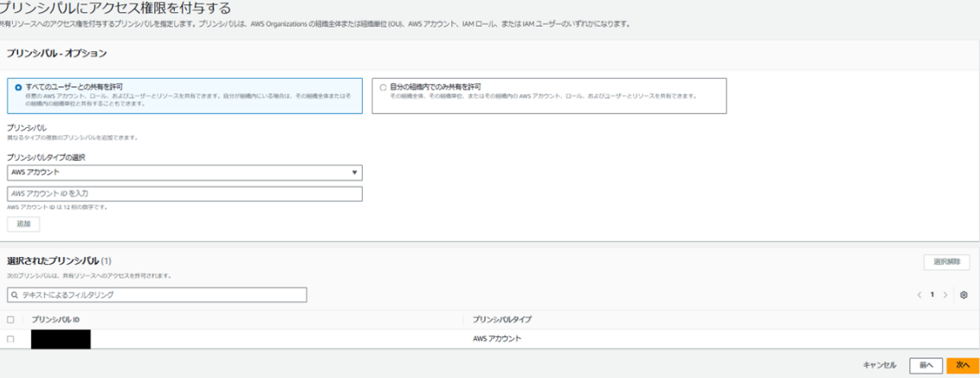Select 自分の組織内でのみ共有を許可 radio option
Viewport: 980px width, 378px height.
[x=384, y=86]
